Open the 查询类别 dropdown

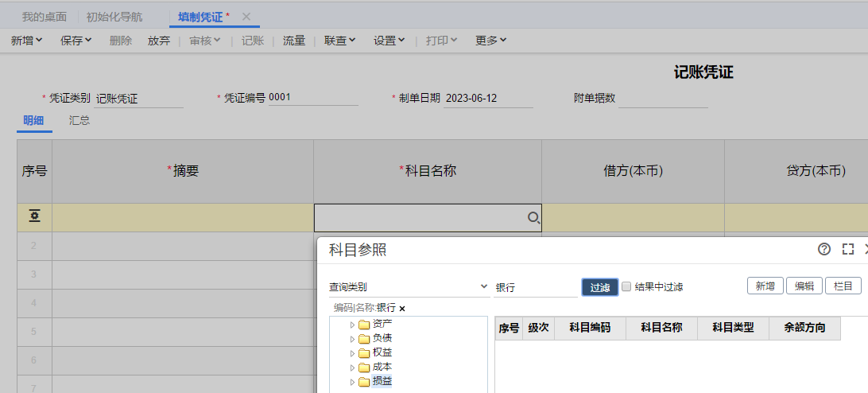click(484, 286)
